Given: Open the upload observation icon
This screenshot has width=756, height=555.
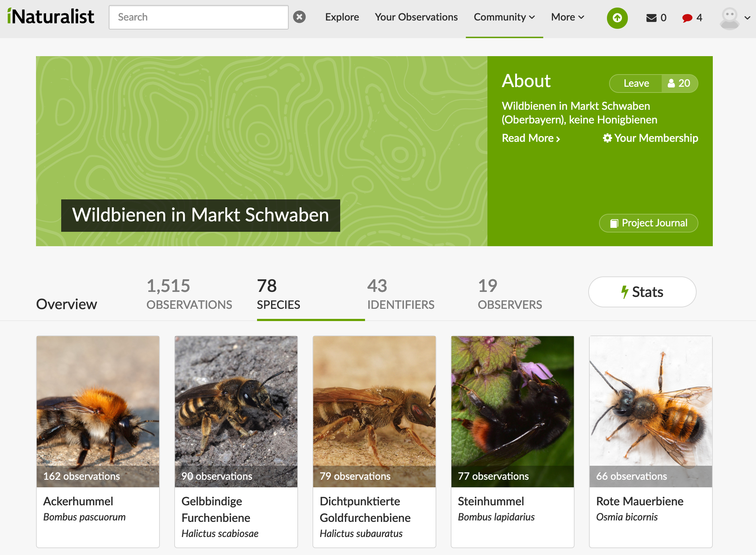Looking at the screenshot, I should pyautogui.click(x=617, y=17).
